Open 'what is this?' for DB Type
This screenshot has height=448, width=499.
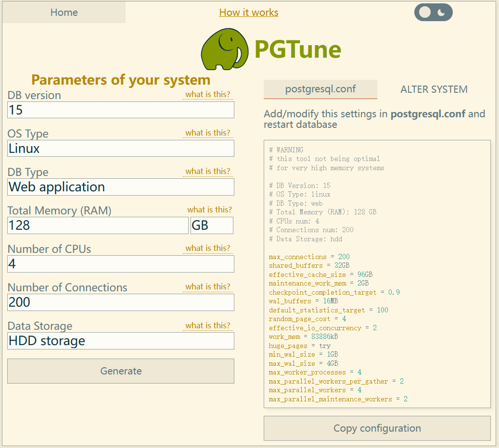pos(208,172)
